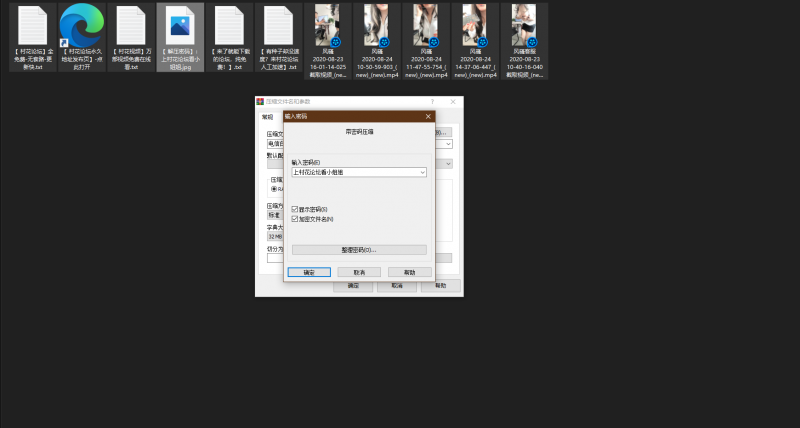Select the first text file icon
This screenshot has height=428, width=800.
click(x=33, y=27)
